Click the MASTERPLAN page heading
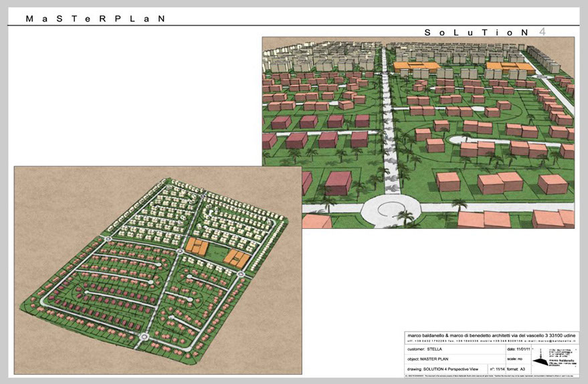 pyautogui.click(x=94, y=19)
